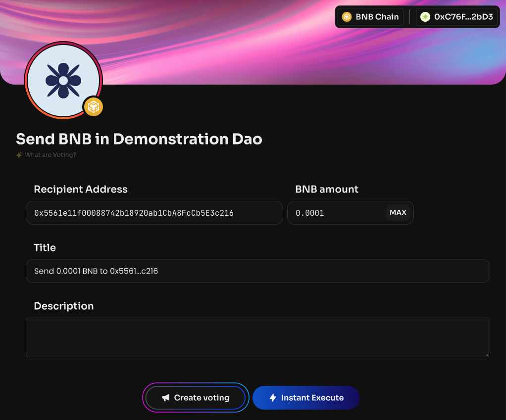
Task: Click the megaphone icon on Create voting
Action: point(165,398)
